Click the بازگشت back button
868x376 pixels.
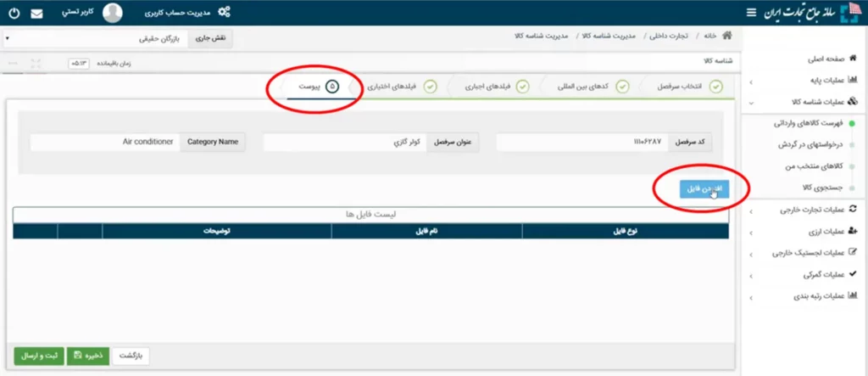[x=131, y=356]
